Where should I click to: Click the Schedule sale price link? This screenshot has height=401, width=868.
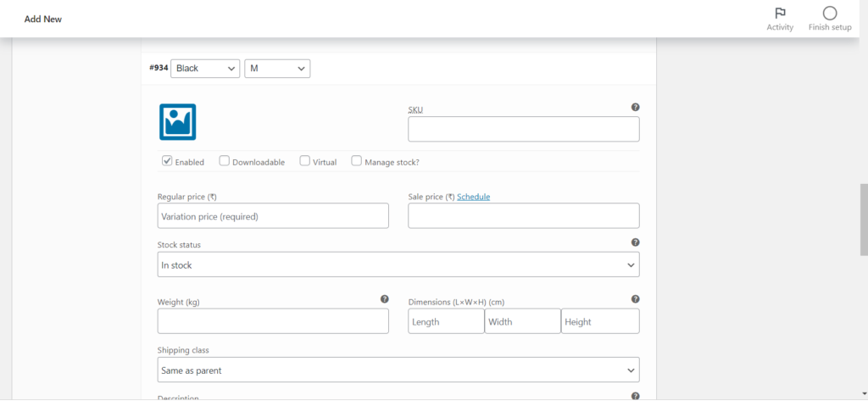click(473, 197)
